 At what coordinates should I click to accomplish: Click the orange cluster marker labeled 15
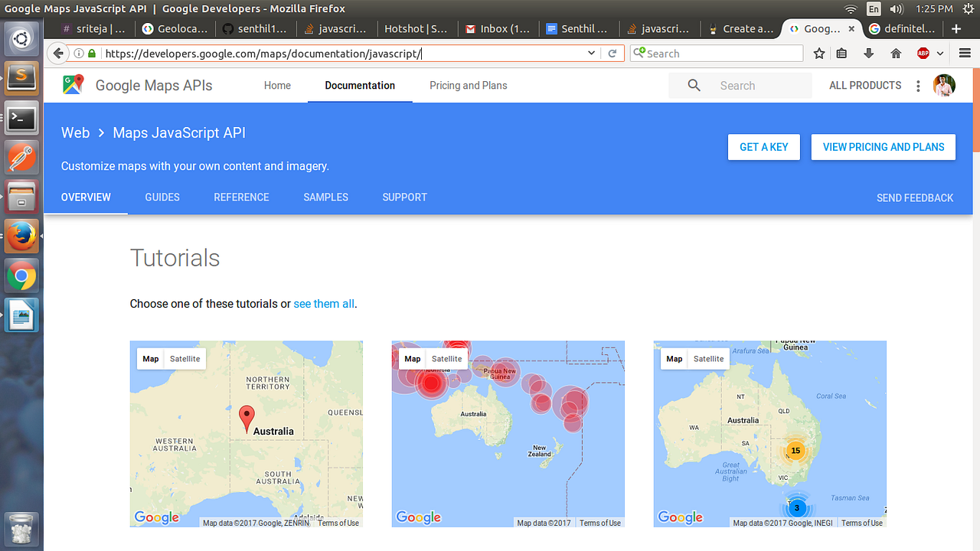tap(795, 451)
